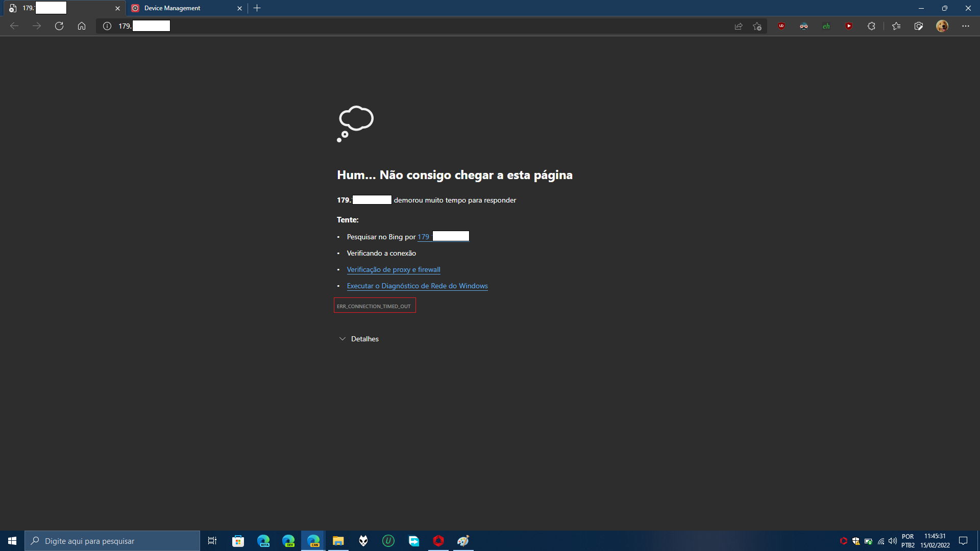This screenshot has height=551, width=980.
Task: Open the dog-picture profile avatar
Action: pos(942,26)
